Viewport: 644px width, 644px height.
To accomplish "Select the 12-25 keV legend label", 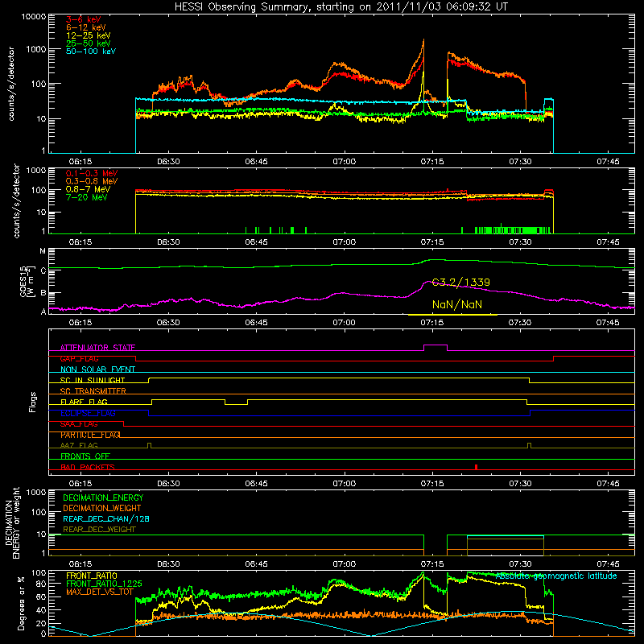I will tap(89, 35).
